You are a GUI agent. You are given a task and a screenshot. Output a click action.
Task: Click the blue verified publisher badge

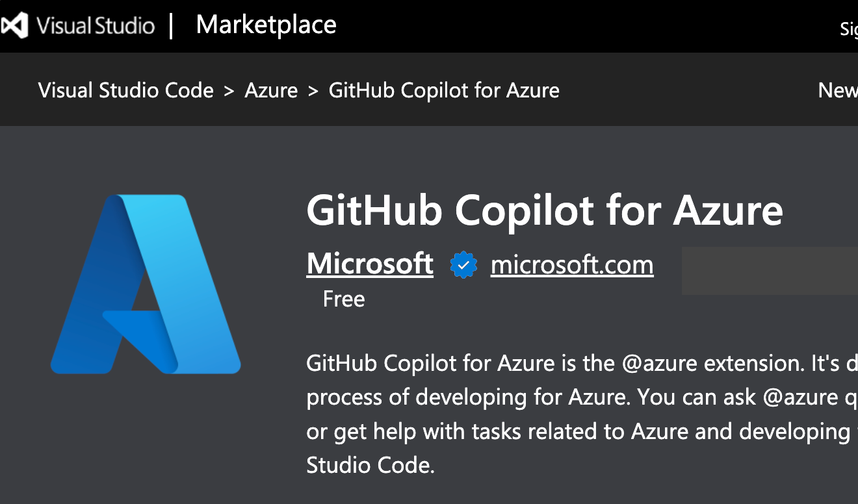pos(463,266)
